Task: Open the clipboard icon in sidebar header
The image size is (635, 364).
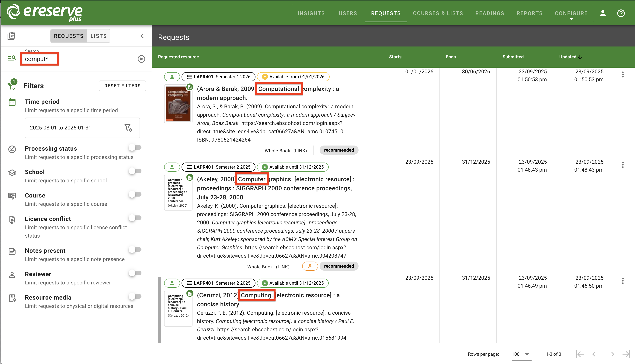Action: coord(11,36)
